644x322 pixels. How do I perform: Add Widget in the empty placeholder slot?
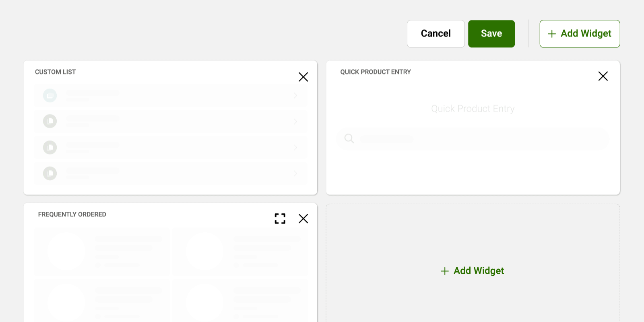pos(473,271)
